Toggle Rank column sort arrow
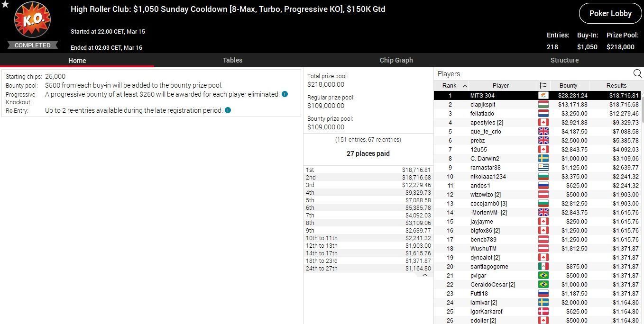This screenshot has height=324, width=644. 465,86
